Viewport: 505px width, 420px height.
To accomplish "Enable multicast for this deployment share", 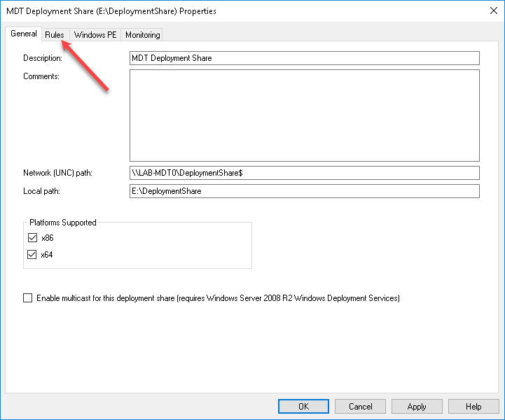I will point(28,298).
